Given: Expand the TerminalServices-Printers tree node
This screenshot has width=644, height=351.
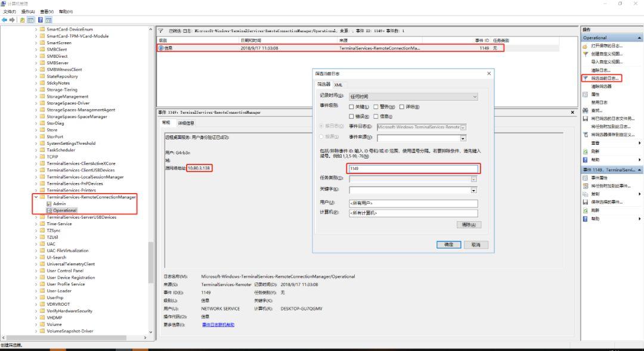Looking at the screenshot, I should (36, 190).
